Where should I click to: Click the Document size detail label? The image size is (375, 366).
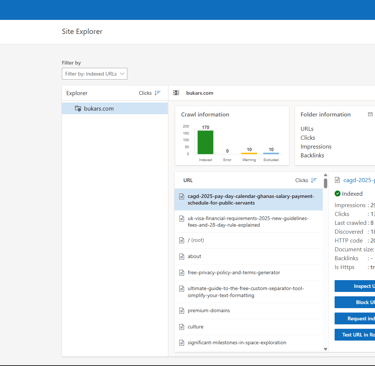point(354,249)
